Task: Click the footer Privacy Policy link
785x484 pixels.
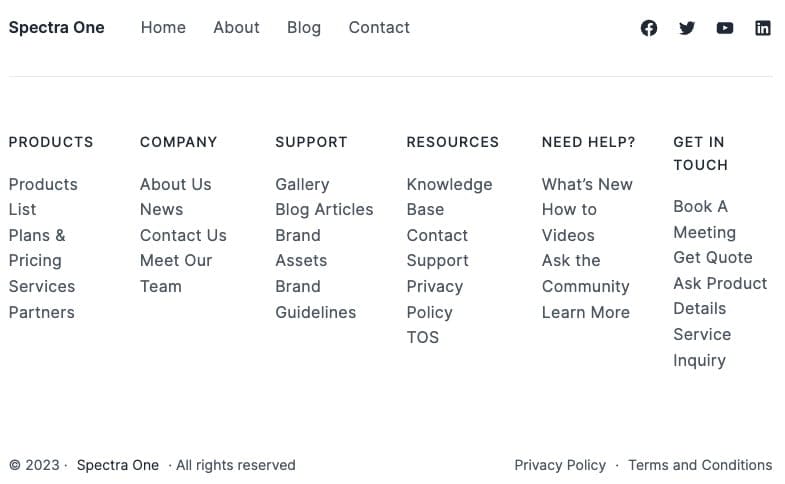Action: coord(560,465)
